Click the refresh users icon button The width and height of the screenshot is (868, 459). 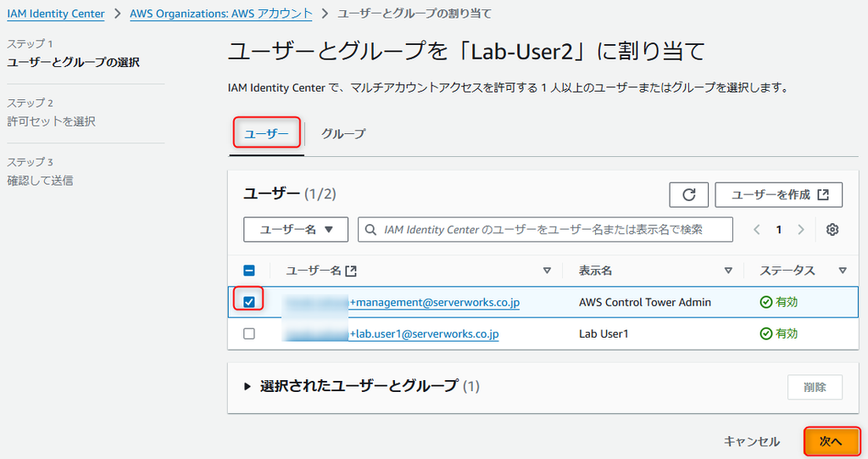688,194
